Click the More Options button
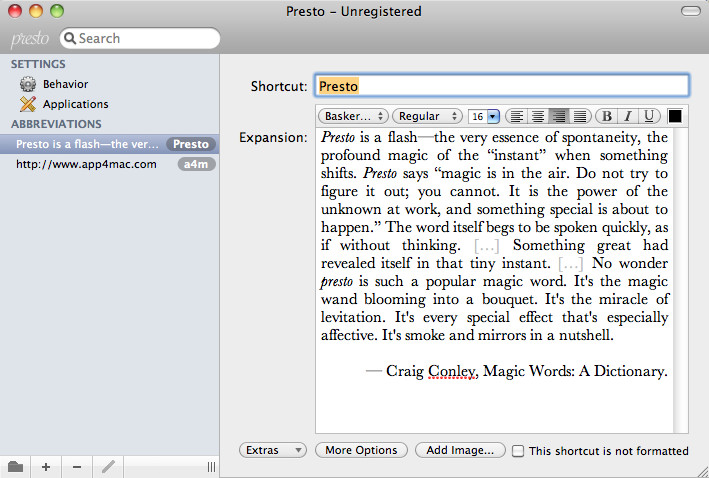 (361, 450)
